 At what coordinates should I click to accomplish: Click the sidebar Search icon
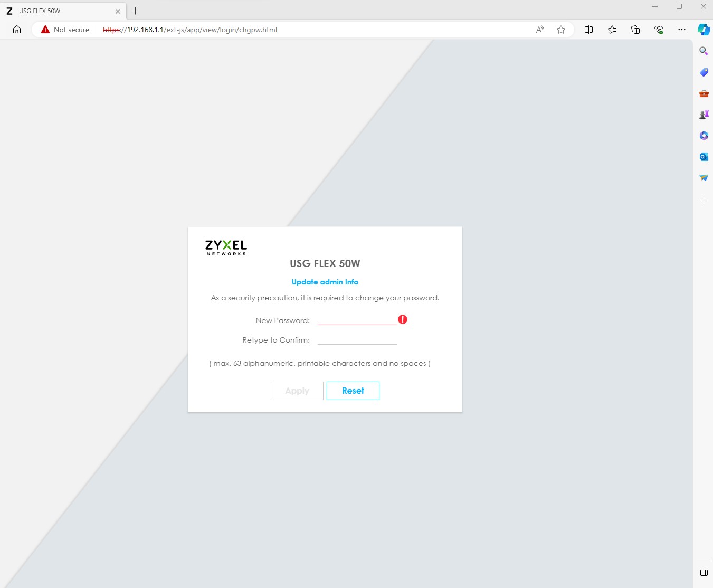click(704, 51)
